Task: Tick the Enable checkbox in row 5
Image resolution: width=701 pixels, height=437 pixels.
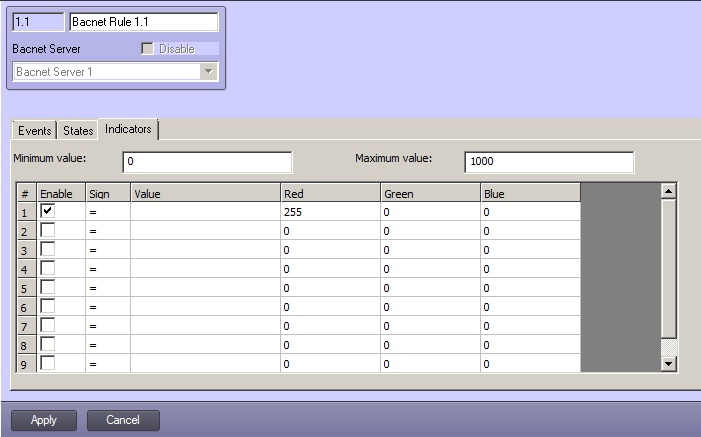Action: [47, 288]
